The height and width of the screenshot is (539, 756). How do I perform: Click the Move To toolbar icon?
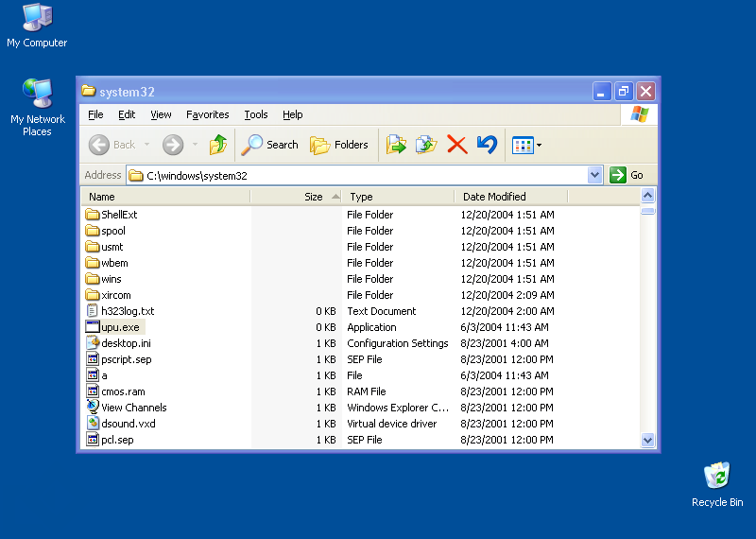[x=396, y=145]
